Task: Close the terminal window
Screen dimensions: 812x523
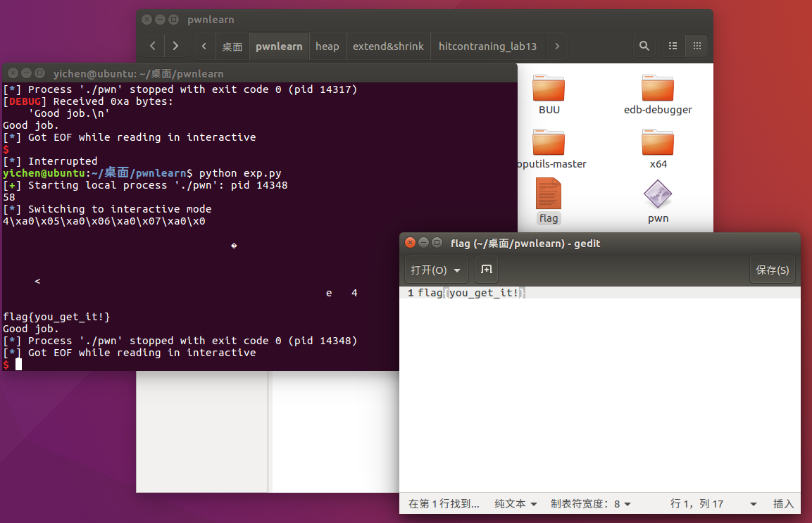Action: click(x=13, y=73)
